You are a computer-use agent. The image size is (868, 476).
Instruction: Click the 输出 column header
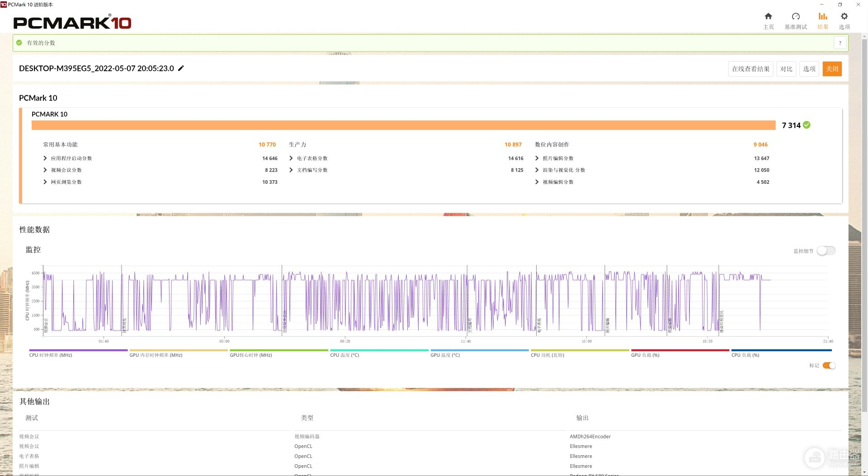point(582,418)
